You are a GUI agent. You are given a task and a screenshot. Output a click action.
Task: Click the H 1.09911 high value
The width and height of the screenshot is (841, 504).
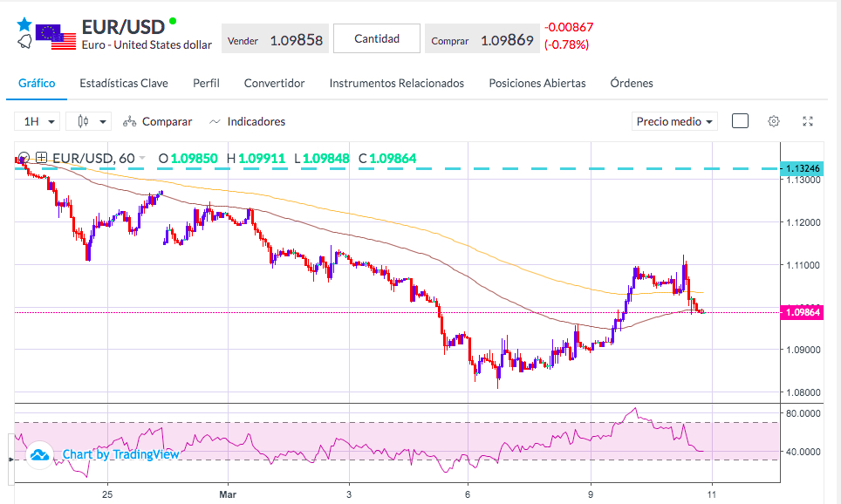click(x=256, y=158)
